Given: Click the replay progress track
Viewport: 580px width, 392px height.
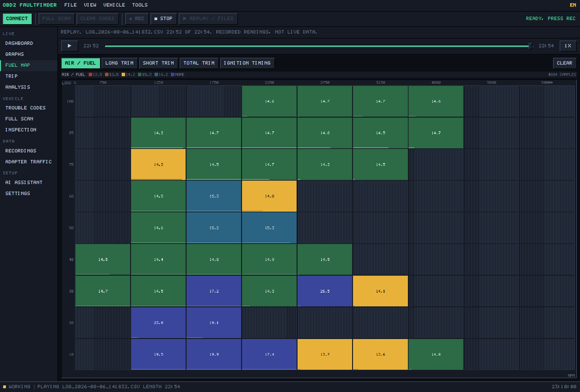Looking at the screenshot, I should click(x=319, y=46).
